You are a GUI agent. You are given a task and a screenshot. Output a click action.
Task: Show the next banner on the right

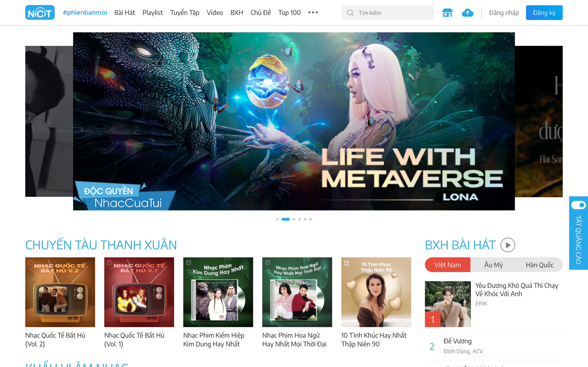pos(539,121)
